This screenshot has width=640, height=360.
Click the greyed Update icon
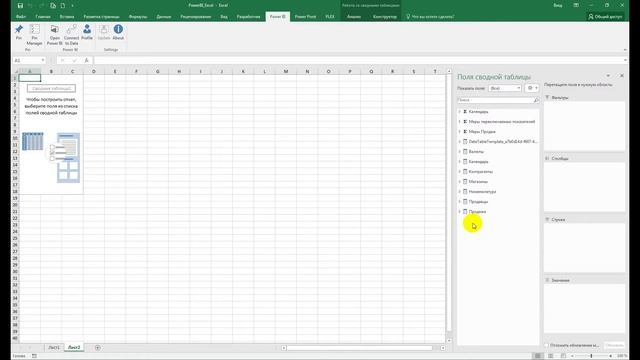point(104,29)
